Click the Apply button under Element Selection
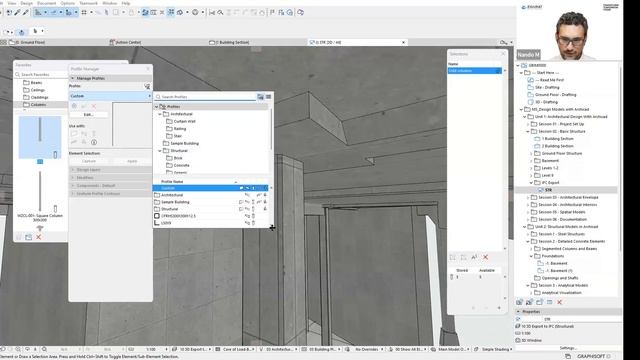Viewport: 640px width, 360px height. 132,161
